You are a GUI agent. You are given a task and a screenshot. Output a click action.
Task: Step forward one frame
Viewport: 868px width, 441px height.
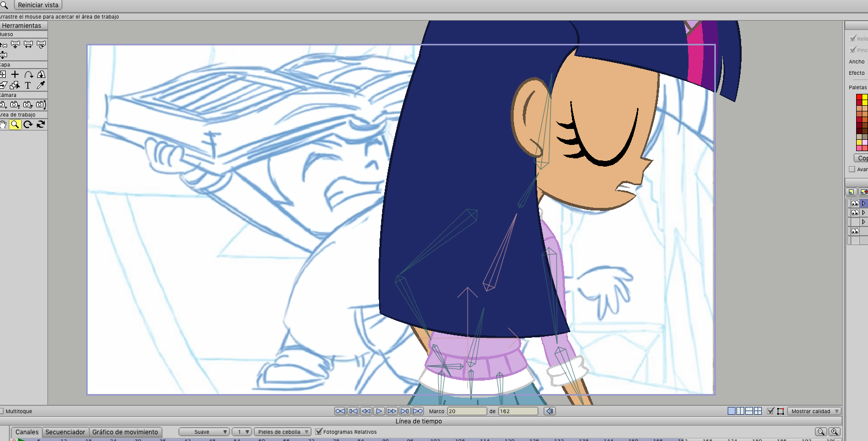click(x=405, y=411)
